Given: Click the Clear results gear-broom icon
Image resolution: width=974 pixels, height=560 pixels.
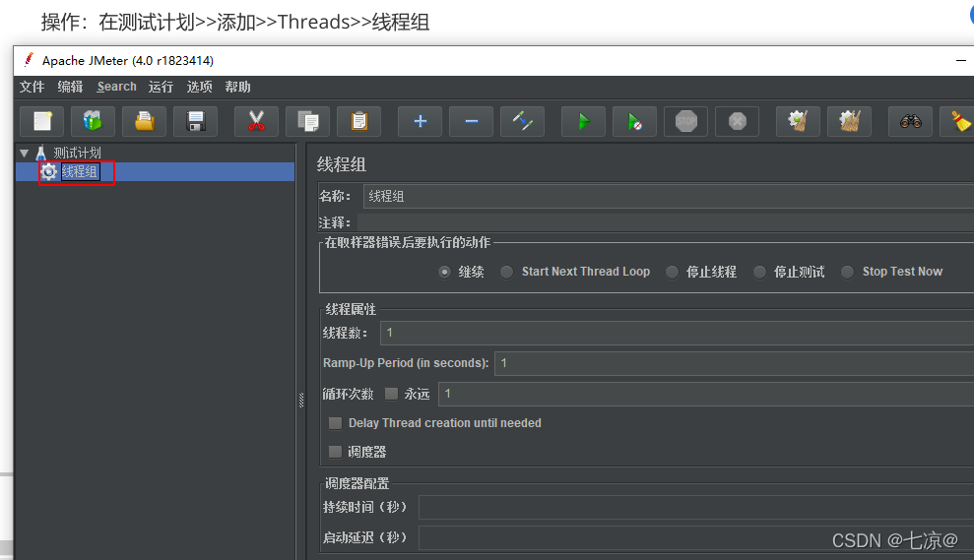Looking at the screenshot, I should 798,121.
